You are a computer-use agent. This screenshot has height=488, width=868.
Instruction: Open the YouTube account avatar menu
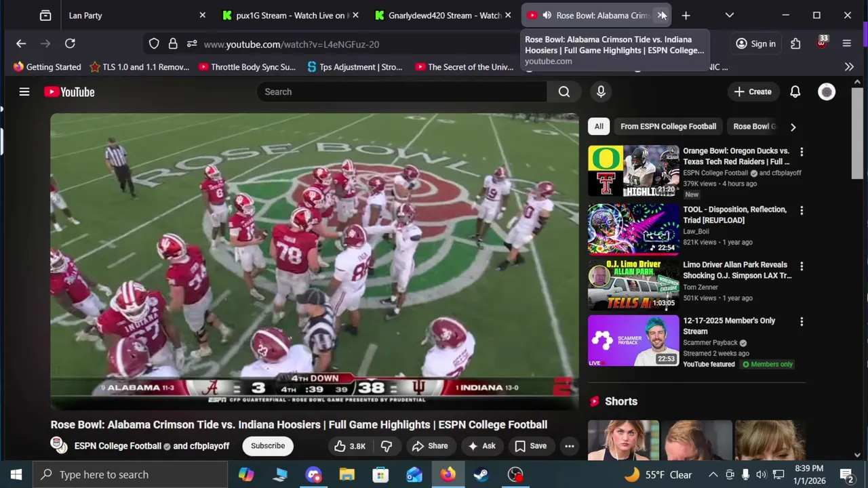[827, 91]
